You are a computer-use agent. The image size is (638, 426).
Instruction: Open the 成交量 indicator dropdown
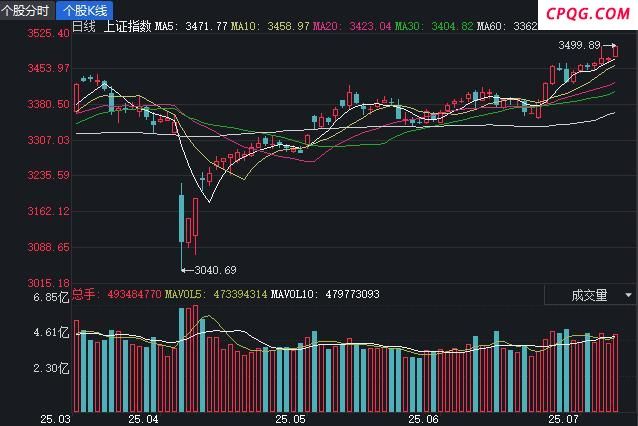point(590,295)
